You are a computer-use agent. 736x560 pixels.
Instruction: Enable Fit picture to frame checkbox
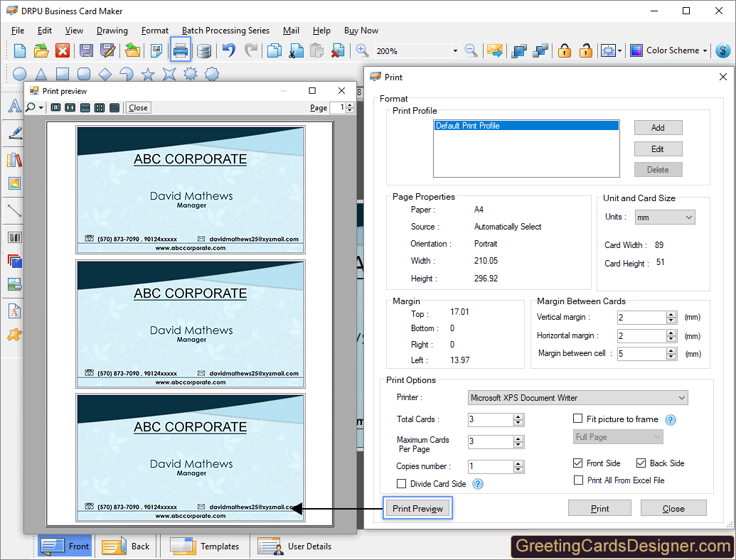tap(578, 419)
